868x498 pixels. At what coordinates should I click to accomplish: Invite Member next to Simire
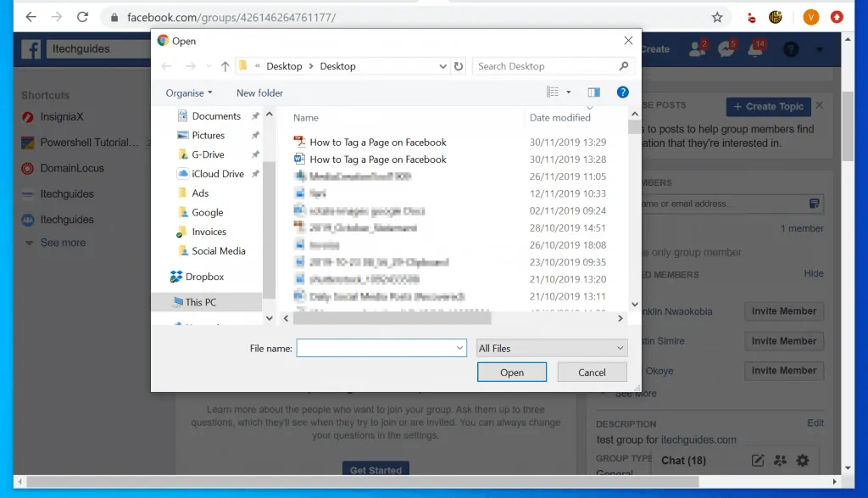(784, 341)
